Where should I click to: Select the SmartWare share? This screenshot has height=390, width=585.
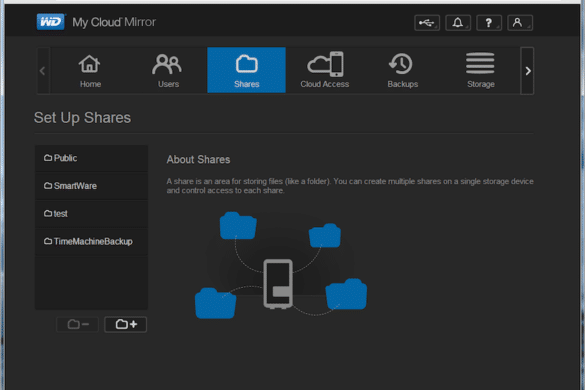(x=91, y=186)
